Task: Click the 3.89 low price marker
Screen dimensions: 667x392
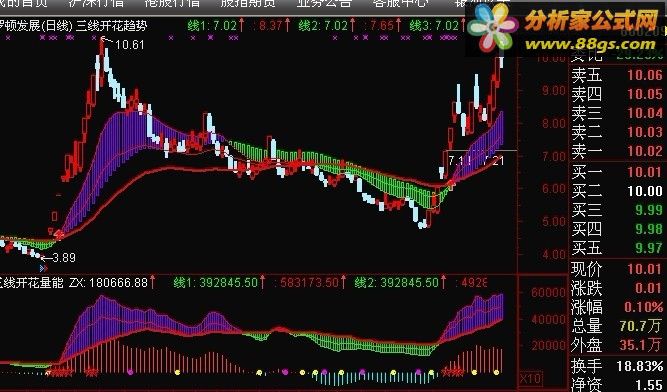Action: (64, 257)
